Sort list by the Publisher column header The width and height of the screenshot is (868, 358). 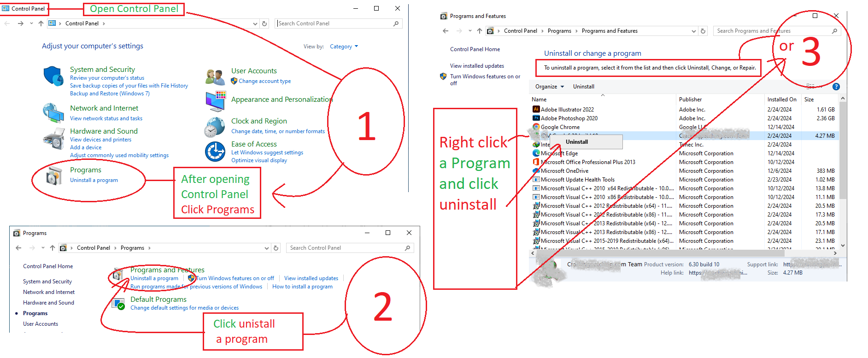720,100
